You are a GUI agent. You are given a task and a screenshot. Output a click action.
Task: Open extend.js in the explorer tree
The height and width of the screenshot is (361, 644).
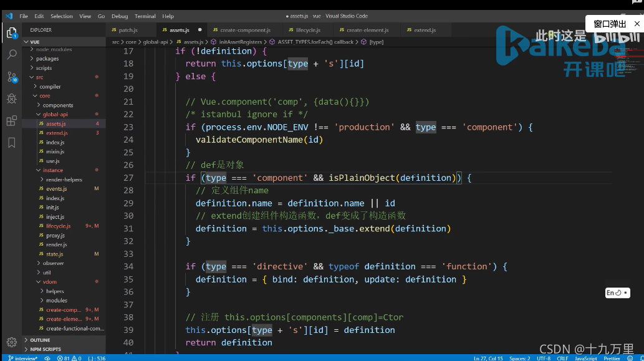coord(64,133)
